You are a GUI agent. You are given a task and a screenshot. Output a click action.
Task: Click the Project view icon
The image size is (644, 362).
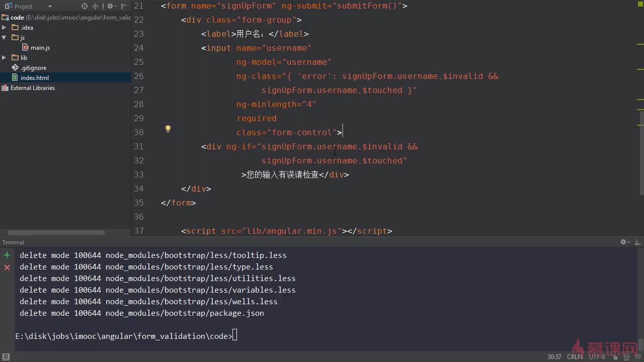[x=9, y=6]
